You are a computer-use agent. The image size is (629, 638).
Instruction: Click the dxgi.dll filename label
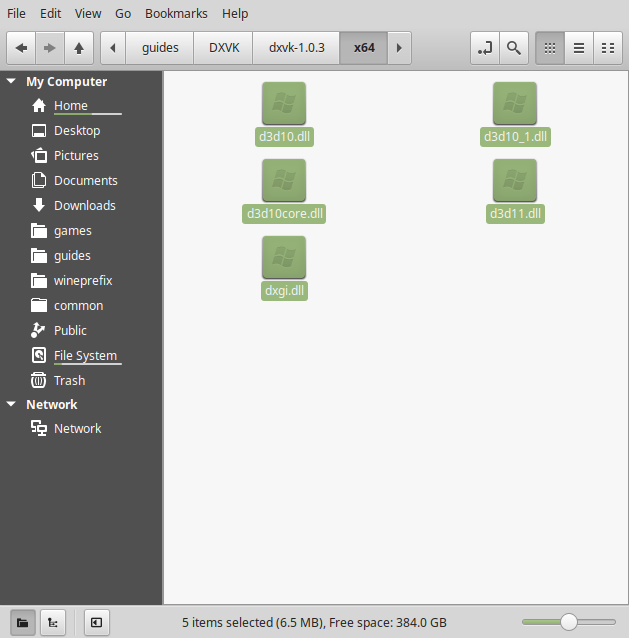click(x=284, y=291)
